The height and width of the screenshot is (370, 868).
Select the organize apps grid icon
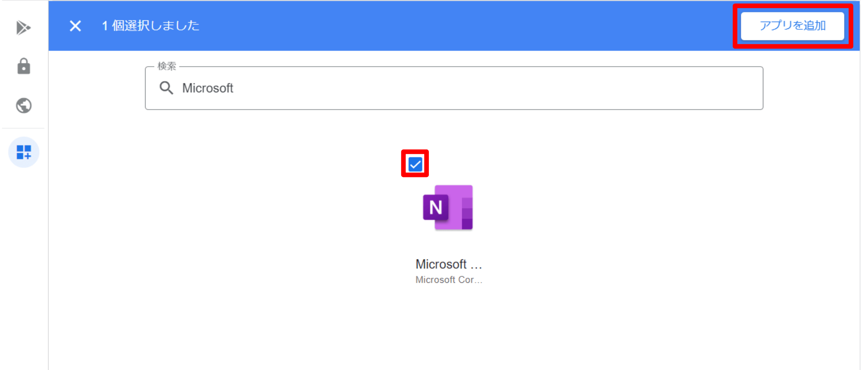pyautogui.click(x=24, y=152)
